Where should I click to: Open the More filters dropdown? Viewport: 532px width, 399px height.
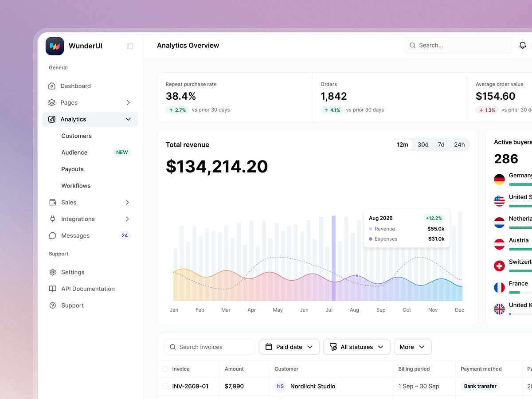[x=412, y=347]
